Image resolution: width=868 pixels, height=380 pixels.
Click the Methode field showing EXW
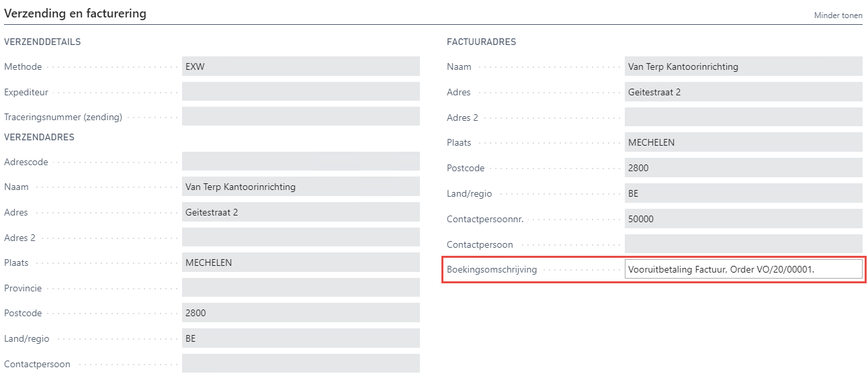coord(300,66)
